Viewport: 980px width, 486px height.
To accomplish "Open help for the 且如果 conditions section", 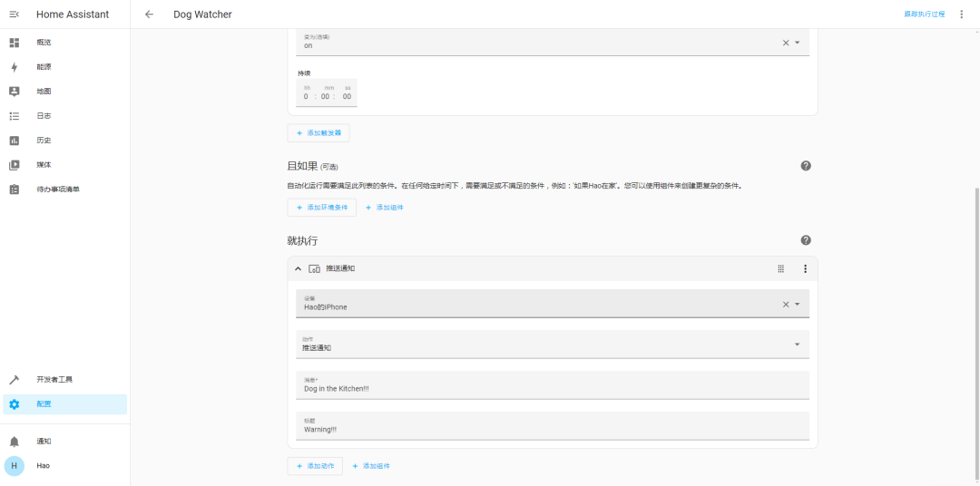I will (806, 166).
